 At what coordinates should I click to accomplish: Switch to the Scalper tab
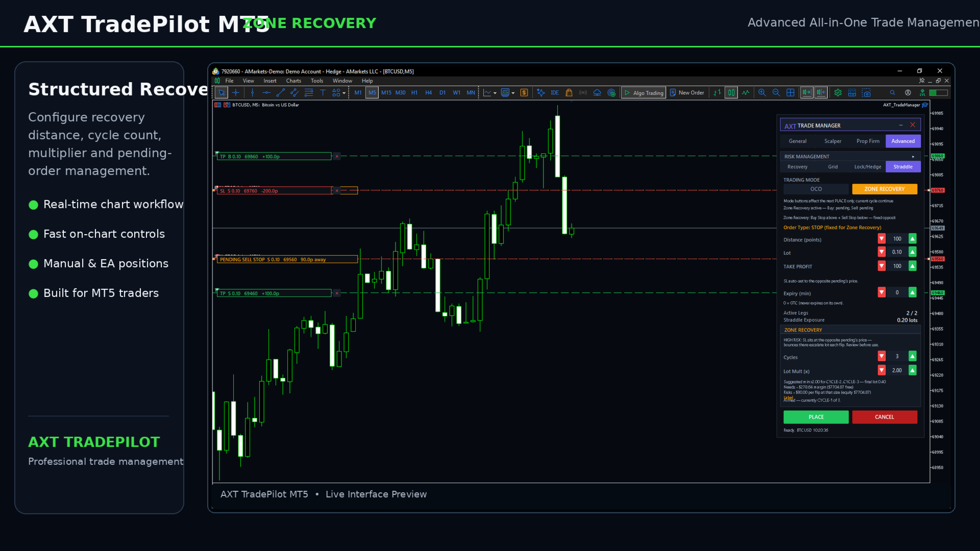(x=833, y=141)
